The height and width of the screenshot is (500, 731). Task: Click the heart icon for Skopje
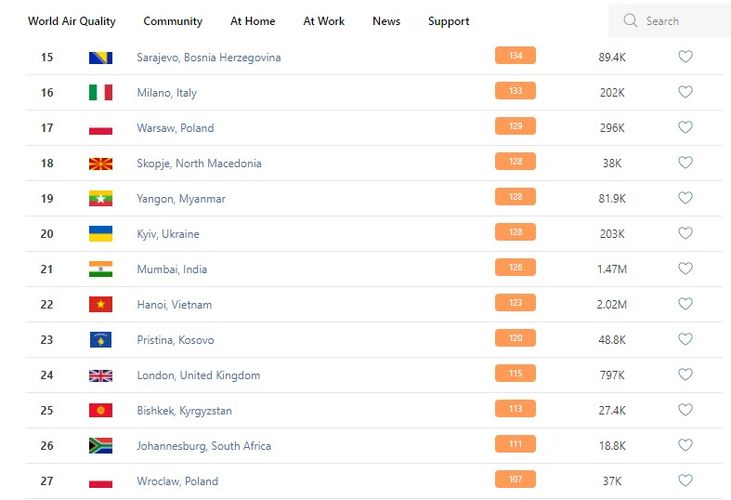pos(685,163)
